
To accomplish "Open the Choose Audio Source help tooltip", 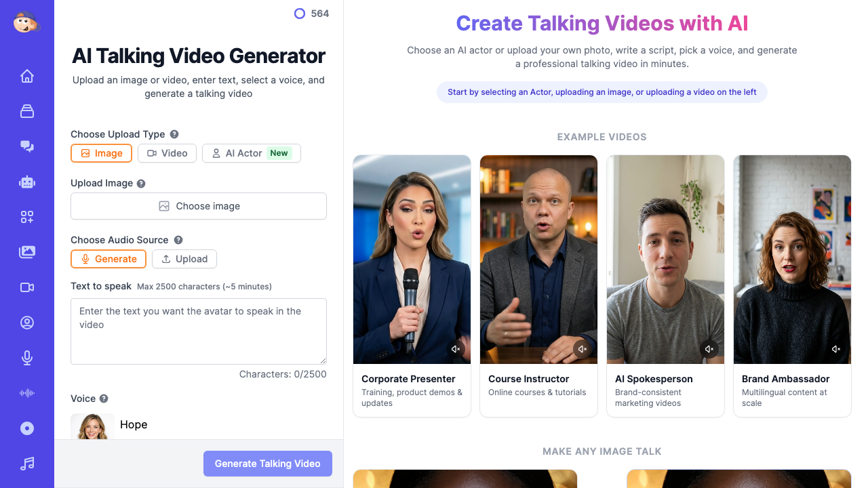I will (x=177, y=239).
